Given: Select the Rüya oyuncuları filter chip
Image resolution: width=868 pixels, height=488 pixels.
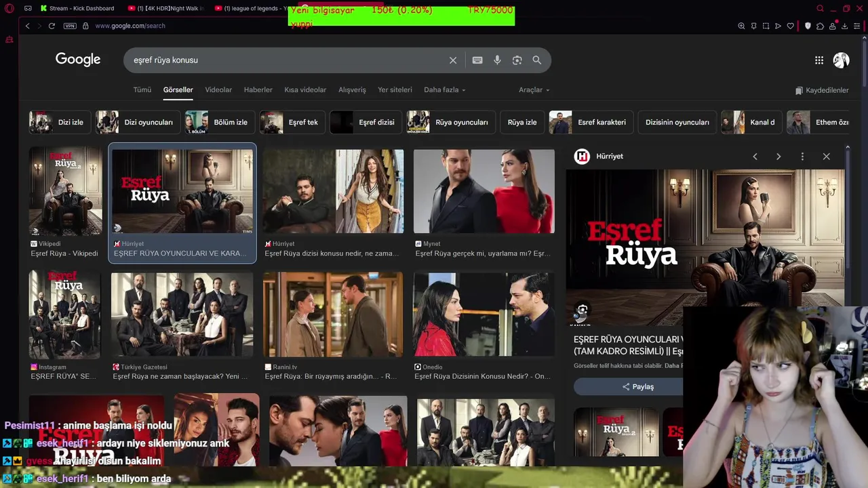Looking at the screenshot, I should (x=452, y=122).
